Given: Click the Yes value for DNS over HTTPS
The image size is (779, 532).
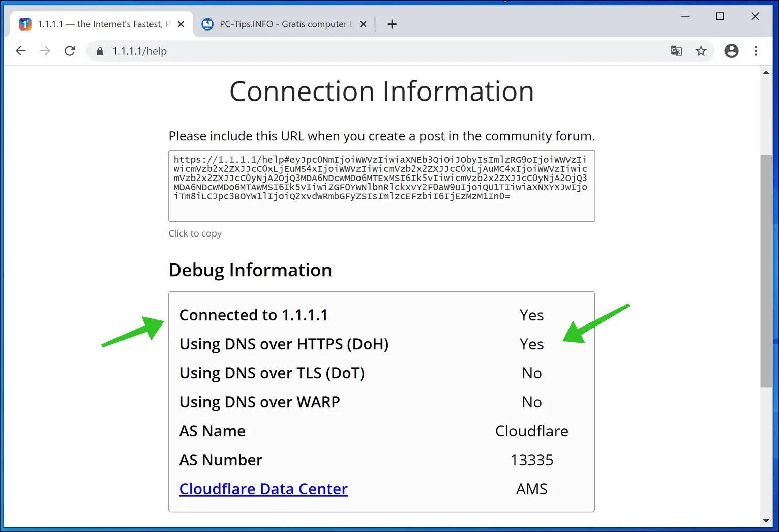Looking at the screenshot, I should tap(532, 344).
